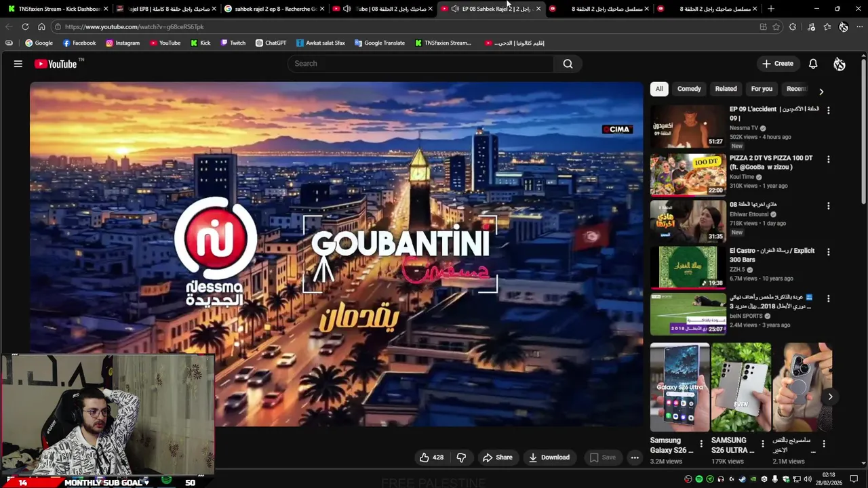This screenshot has height=488, width=868.
Task: Open the beIN SPORTS 25:07 thumbnail
Action: (688, 314)
